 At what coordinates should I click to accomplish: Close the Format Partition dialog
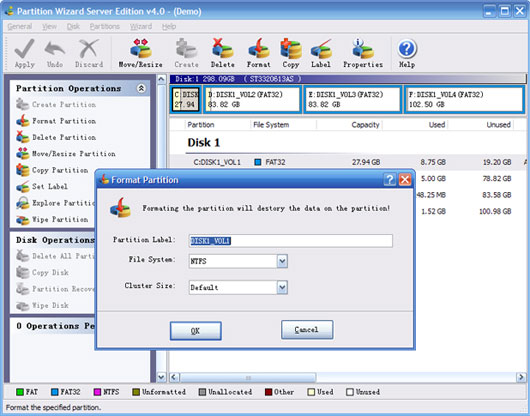tap(405, 179)
